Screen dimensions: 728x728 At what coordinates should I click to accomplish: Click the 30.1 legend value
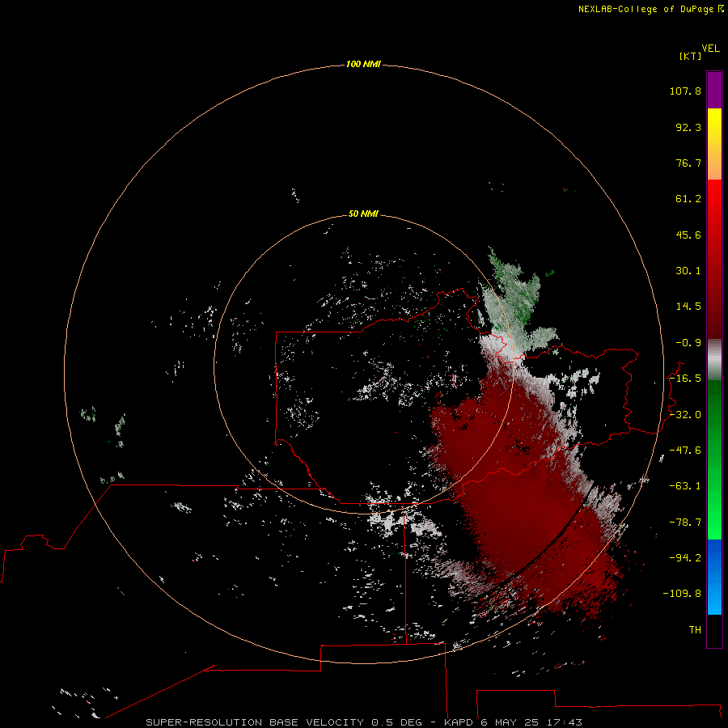(688, 271)
